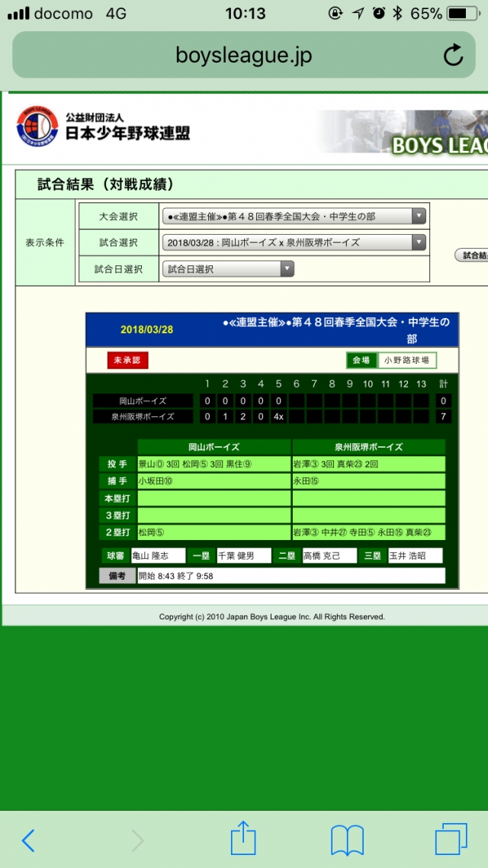Screen dimensions: 488x868
Task: Open Safari bookmarks book icon
Action: coord(347,840)
